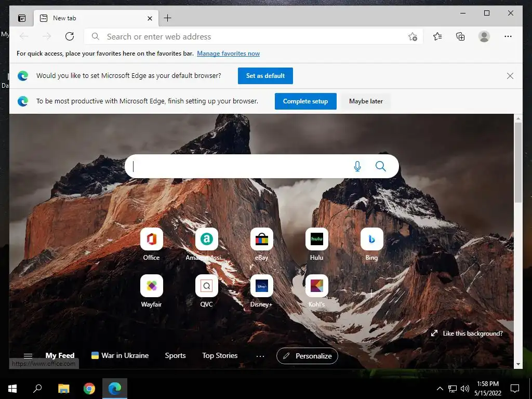Expand more feed topics ellipsis

(x=260, y=356)
